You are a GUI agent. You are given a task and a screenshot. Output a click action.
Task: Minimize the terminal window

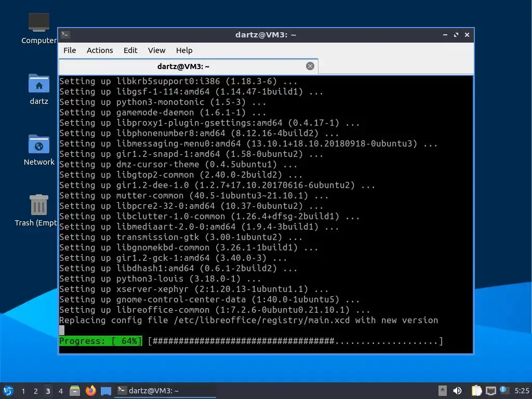pos(445,35)
